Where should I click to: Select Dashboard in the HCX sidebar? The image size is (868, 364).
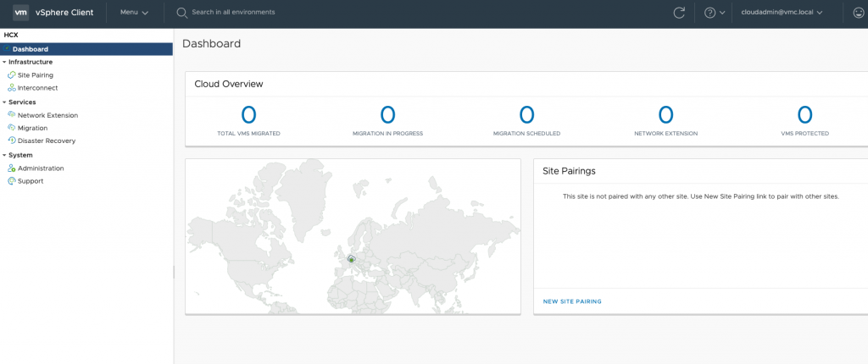click(x=86, y=49)
